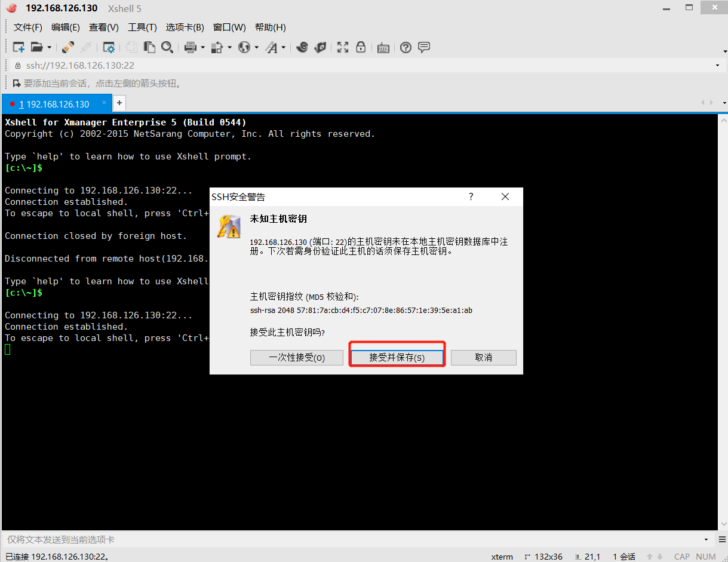728x562 pixels.
Task: Click the NUM indicator in status bar
Action: coord(706,557)
